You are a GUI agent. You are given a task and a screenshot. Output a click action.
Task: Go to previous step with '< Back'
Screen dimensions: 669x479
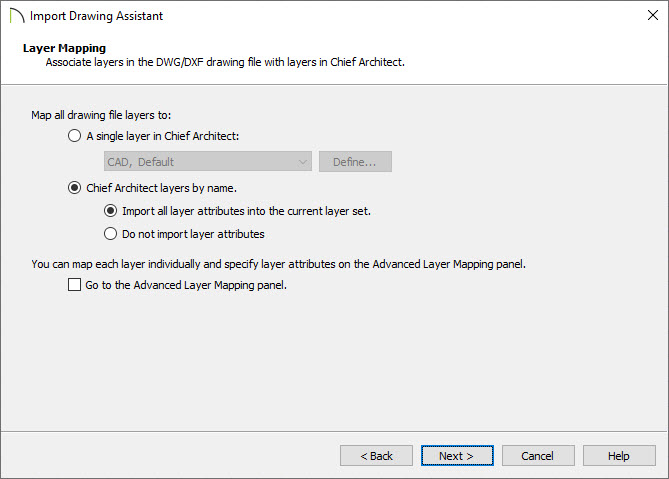tap(376, 456)
